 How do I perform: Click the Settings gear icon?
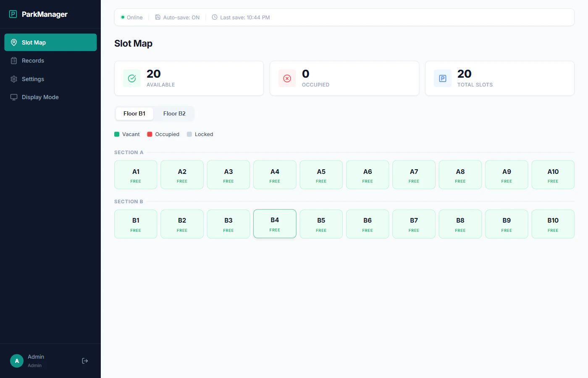pyautogui.click(x=14, y=79)
